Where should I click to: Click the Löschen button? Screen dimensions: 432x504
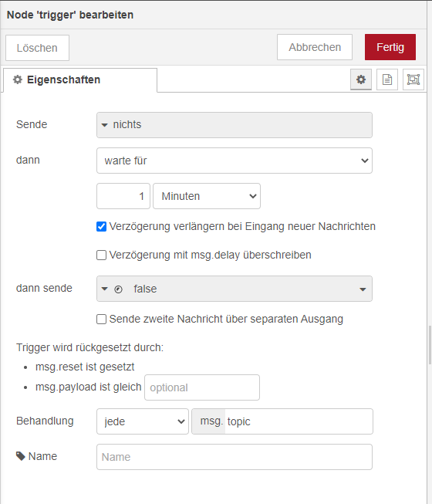[x=37, y=48]
